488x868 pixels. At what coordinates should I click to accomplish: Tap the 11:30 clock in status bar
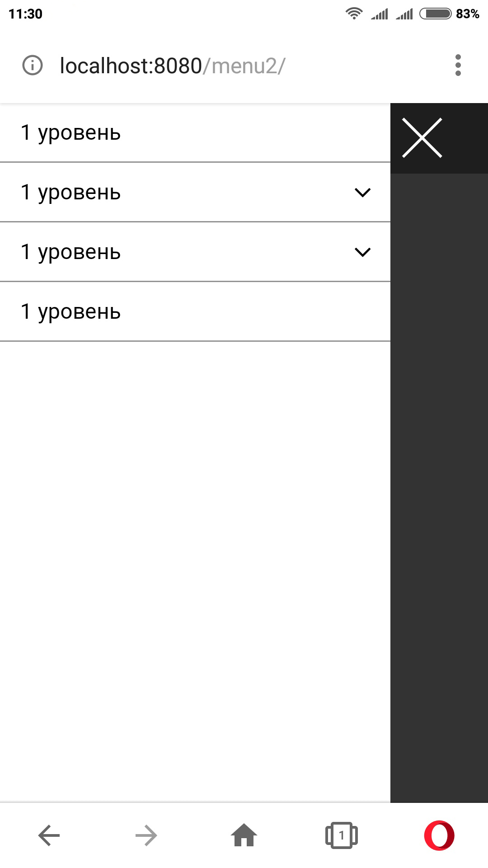pos(25,14)
